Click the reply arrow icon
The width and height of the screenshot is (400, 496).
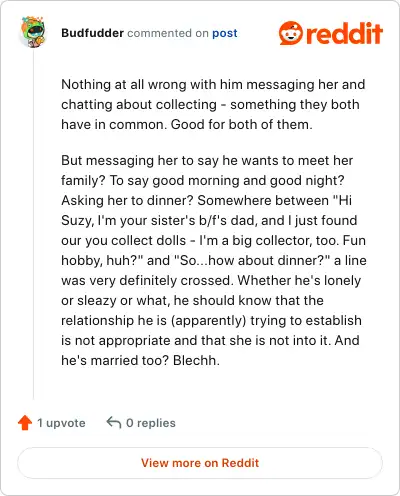(x=114, y=423)
